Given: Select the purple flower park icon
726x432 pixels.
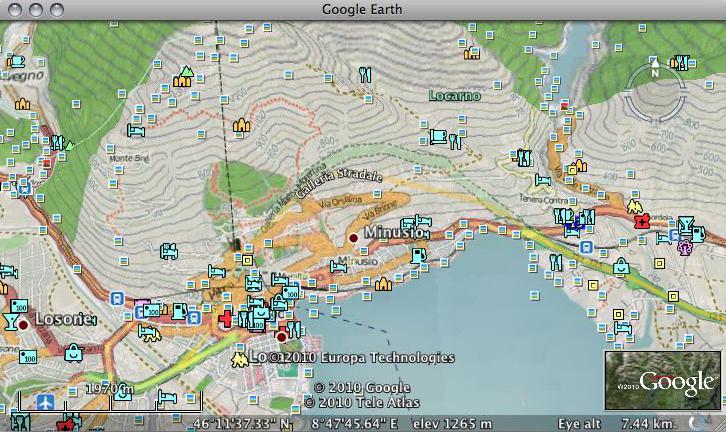Looking at the screenshot, I should 684,247.
